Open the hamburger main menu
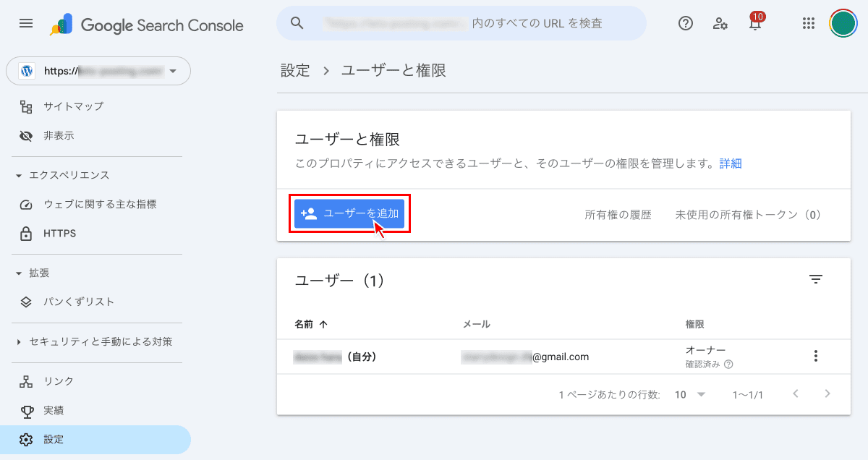The width and height of the screenshot is (868, 460). 26,24
